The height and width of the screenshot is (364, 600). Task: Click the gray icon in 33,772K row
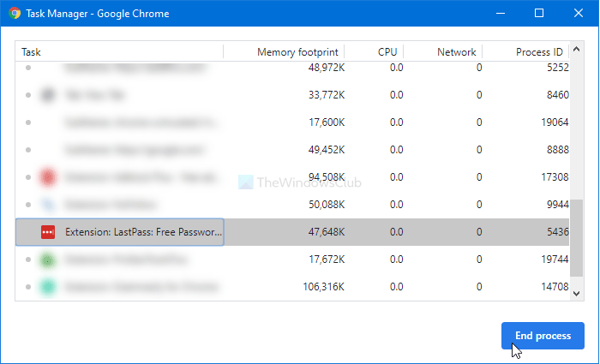coord(48,95)
